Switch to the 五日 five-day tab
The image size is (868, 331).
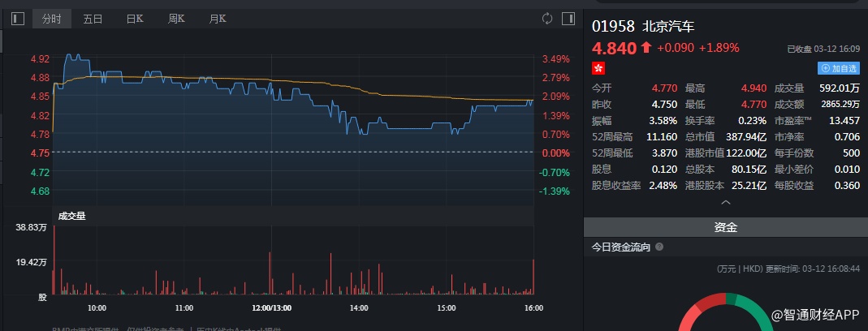coord(93,18)
